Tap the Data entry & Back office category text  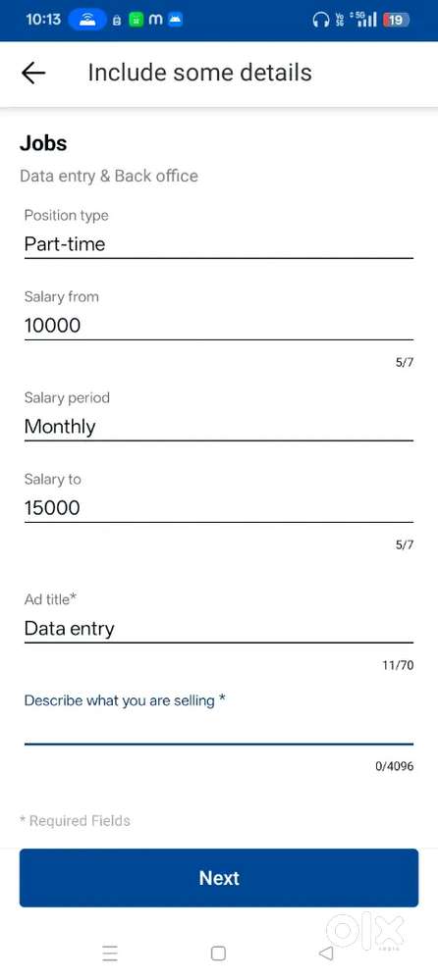[x=109, y=177]
